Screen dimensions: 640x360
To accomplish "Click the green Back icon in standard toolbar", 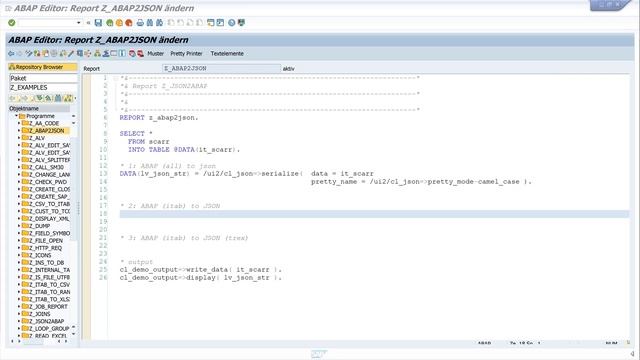I will (x=110, y=23).
